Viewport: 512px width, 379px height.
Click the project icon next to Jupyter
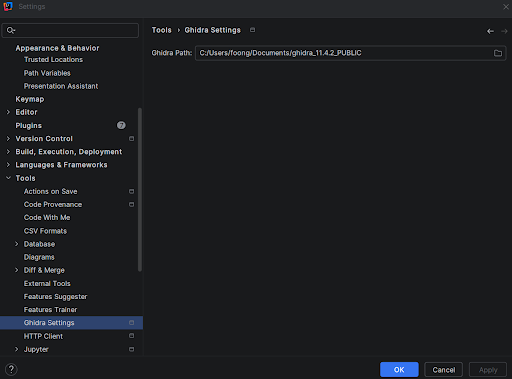pos(132,349)
